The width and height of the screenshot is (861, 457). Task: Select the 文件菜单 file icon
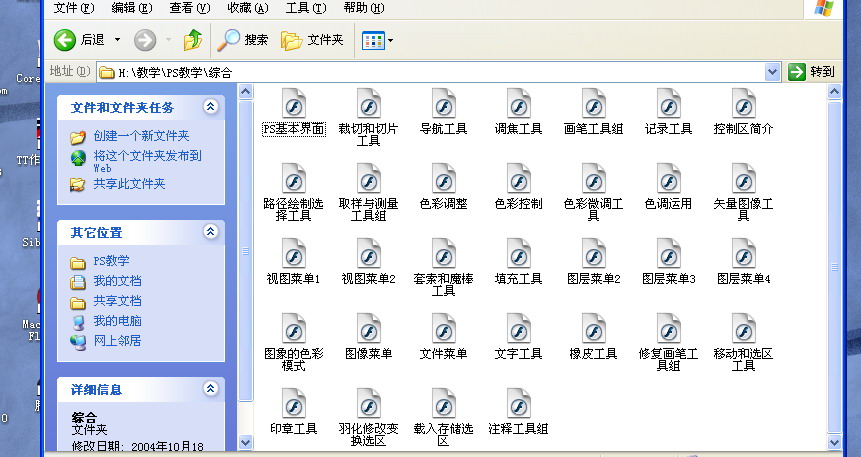coord(444,330)
